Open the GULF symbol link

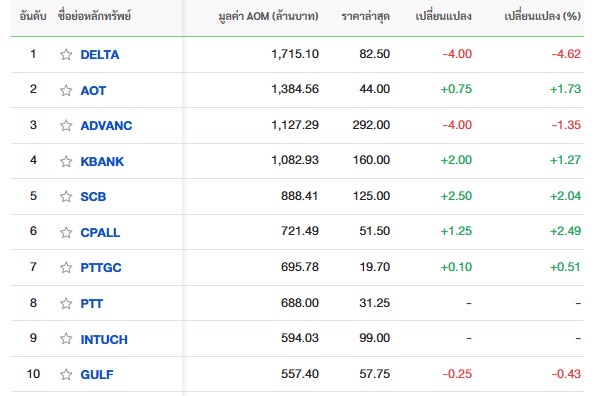coord(97,374)
